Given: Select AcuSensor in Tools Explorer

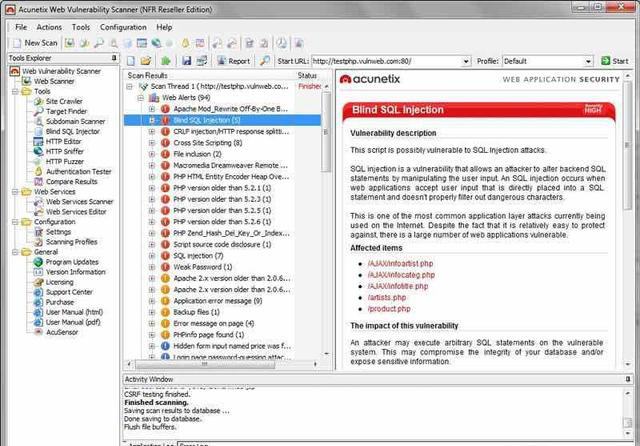Looking at the screenshot, I should [x=62, y=332].
